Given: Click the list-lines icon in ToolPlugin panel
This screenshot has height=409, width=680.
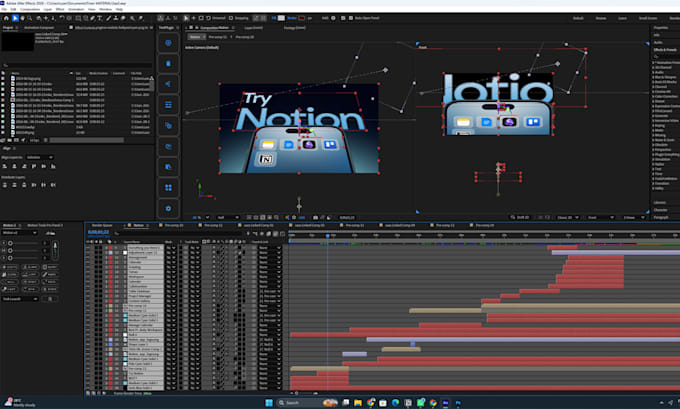Looking at the screenshot, I should click(168, 105).
